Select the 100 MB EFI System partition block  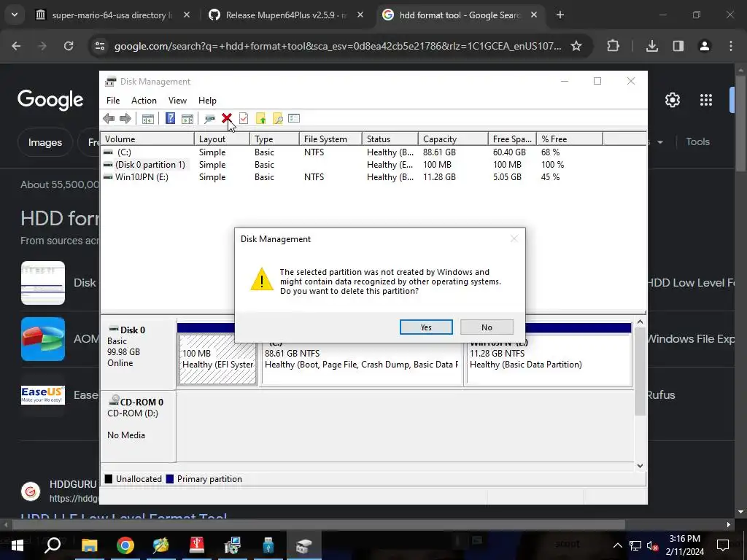point(217,359)
